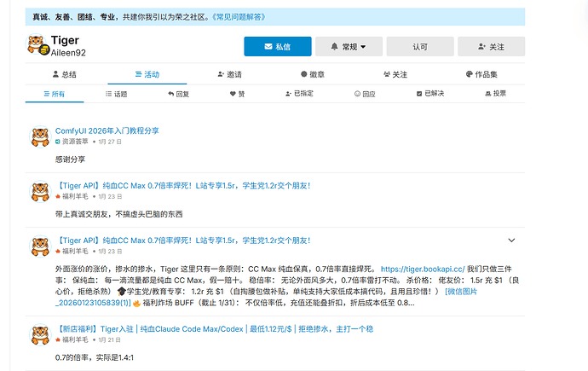
Task: Open the 【新店福利】Tiger入驻 topic link
Action: [x=214, y=329]
